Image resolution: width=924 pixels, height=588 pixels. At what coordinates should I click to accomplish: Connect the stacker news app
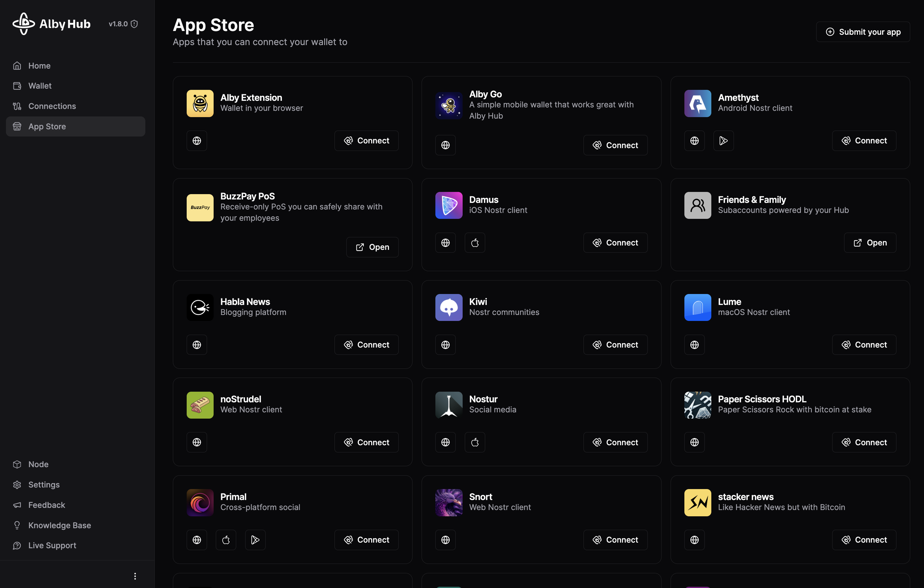[x=864, y=540]
